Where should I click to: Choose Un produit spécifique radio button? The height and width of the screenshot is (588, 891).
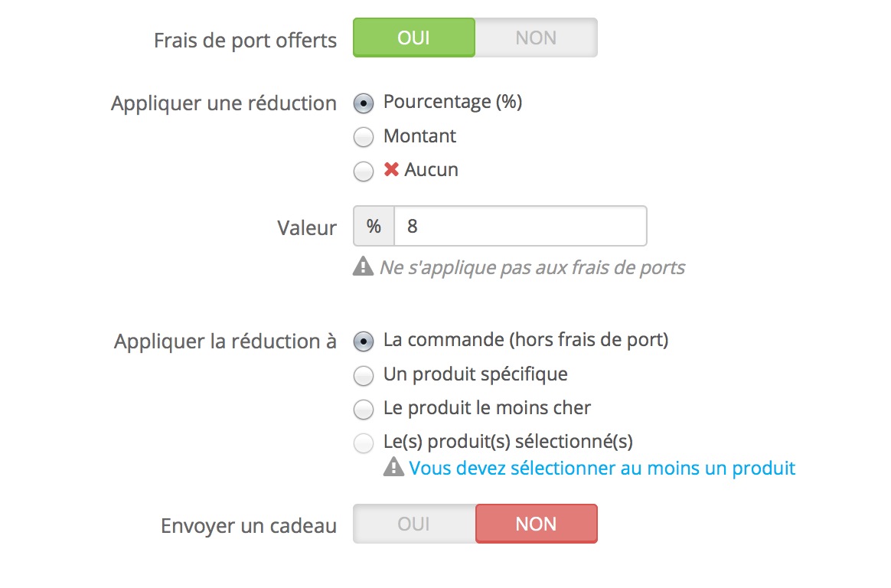point(364,375)
